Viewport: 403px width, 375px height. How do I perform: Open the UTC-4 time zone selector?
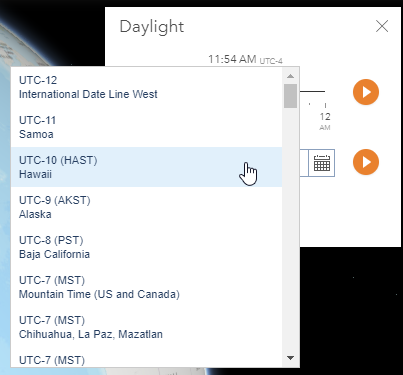coord(271,61)
